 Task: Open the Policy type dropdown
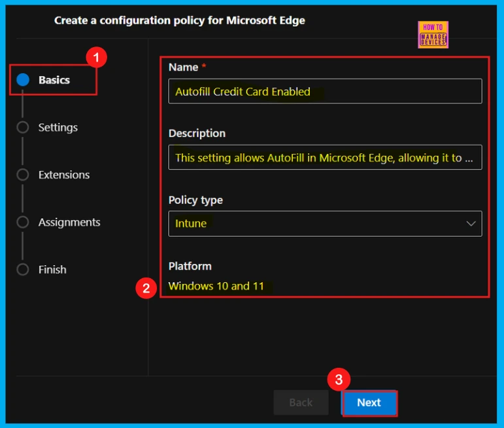tap(325, 224)
